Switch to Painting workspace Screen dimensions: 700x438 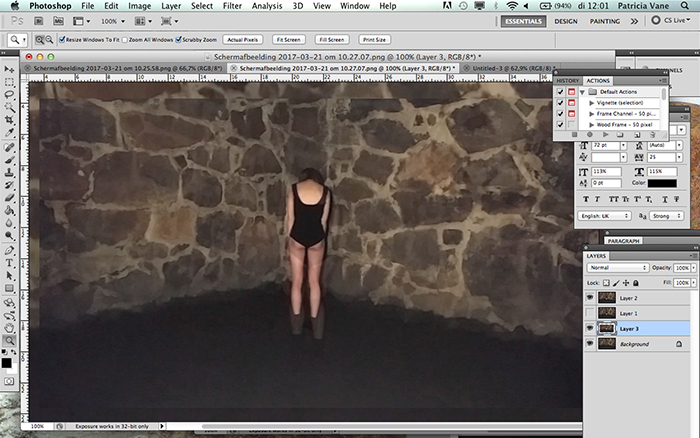pyautogui.click(x=605, y=21)
